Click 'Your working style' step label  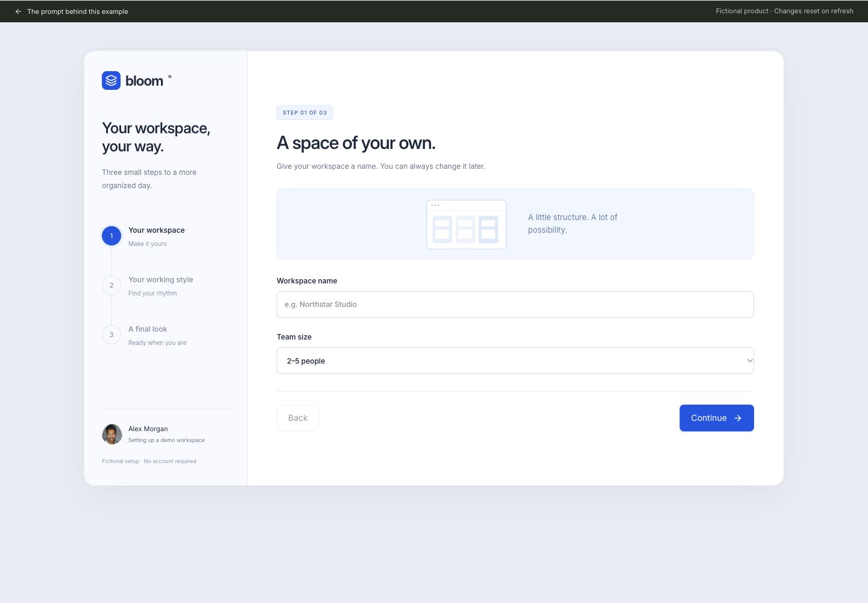point(161,280)
